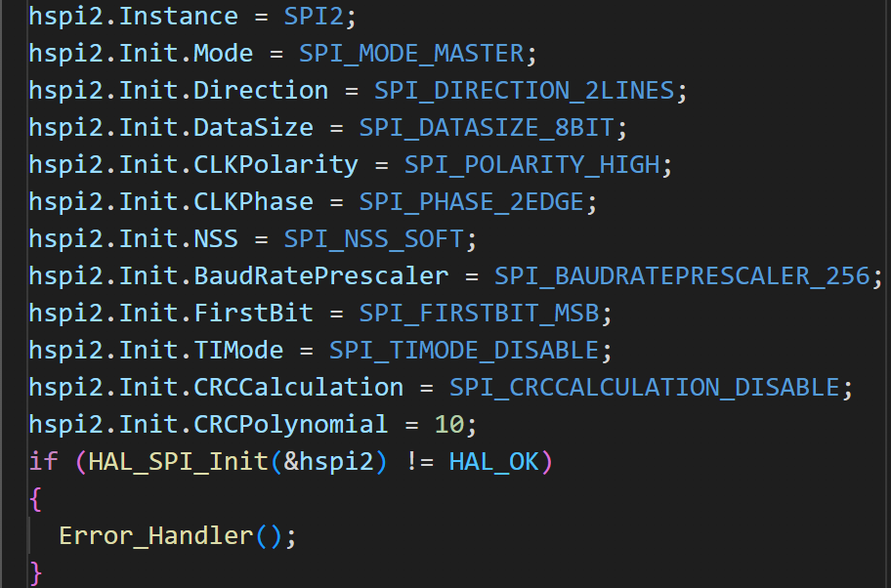Click the HAL_SPI_Init function call

point(179,462)
